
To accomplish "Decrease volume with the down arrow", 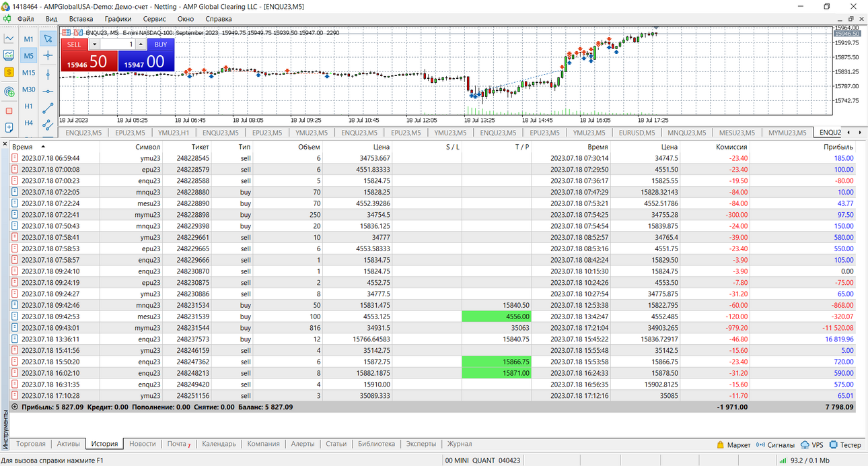I will pos(94,44).
